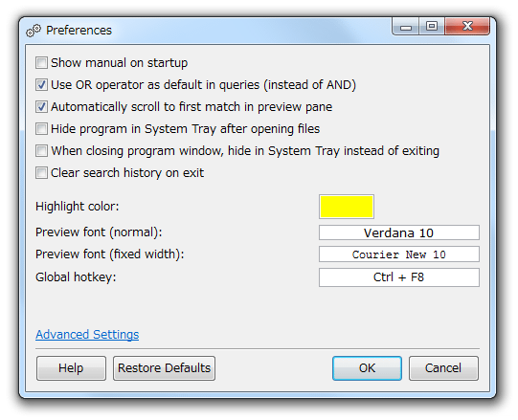518x420 pixels.
Task: Confirm preferences with OK
Action: 367,368
